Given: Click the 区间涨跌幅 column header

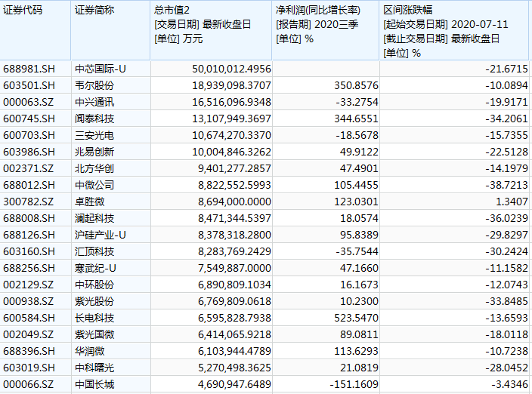Looking at the screenshot, I should click(454, 30).
